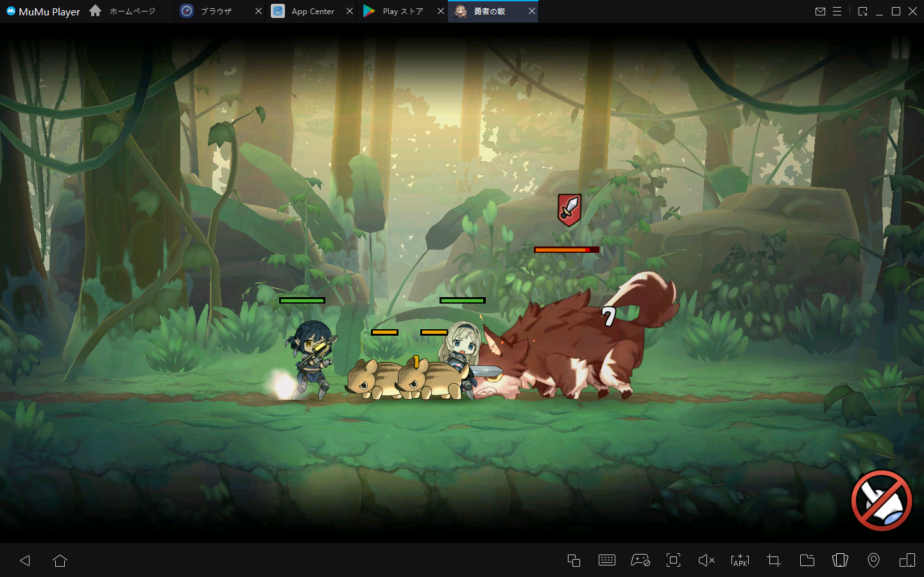Click the screenshot capture icon
The width and height of the screenshot is (924, 577).
[x=673, y=560]
